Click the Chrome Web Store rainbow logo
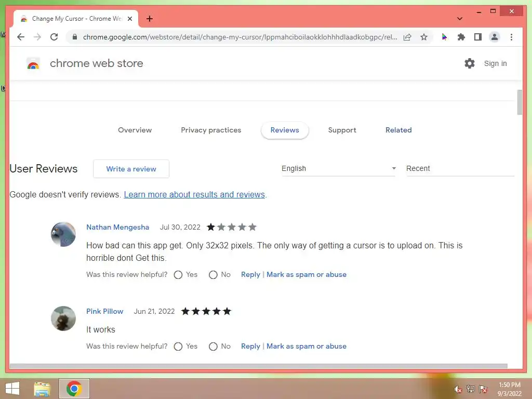The width and height of the screenshot is (532, 399). click(x=33, y=63)
